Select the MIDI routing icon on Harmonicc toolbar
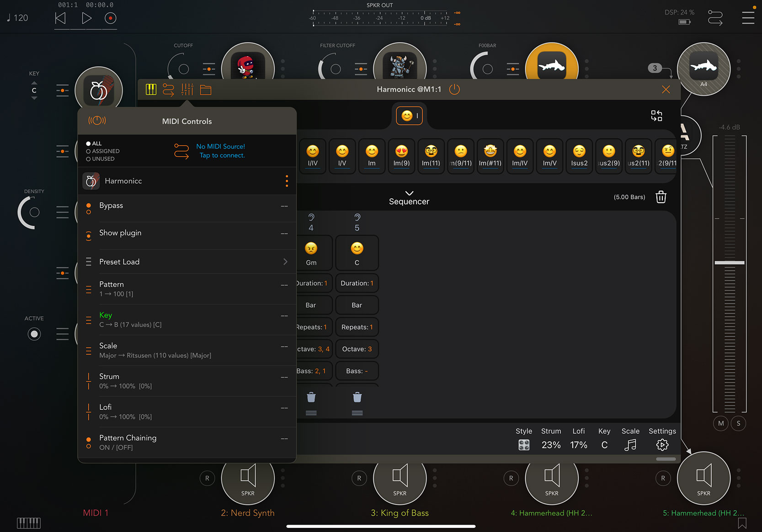762x532 pixels. pos(168,90)
